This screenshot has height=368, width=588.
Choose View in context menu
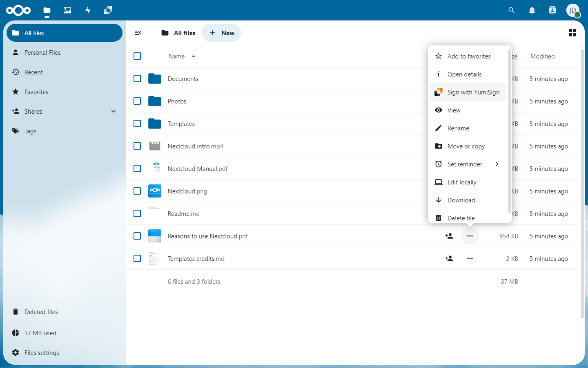468,110
